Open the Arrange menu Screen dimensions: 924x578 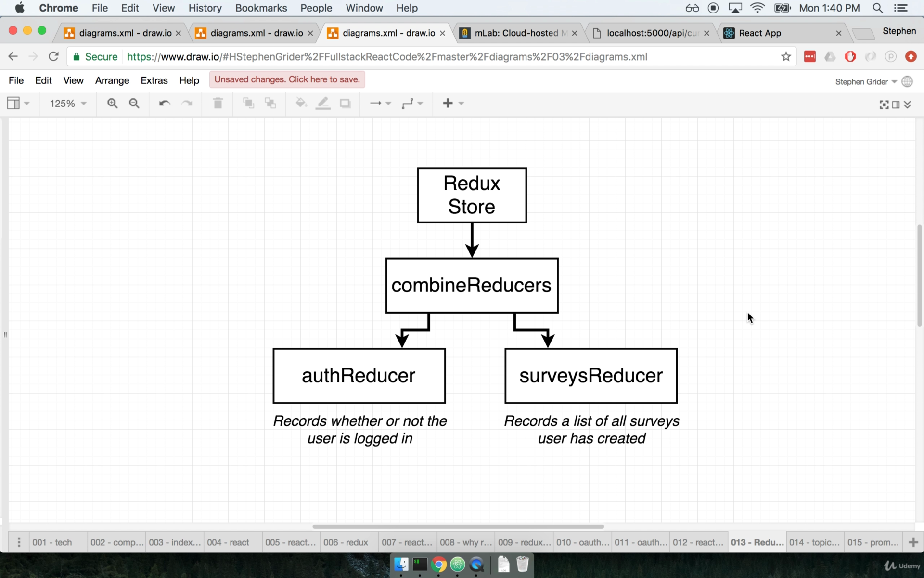click(x=112, y=80)
